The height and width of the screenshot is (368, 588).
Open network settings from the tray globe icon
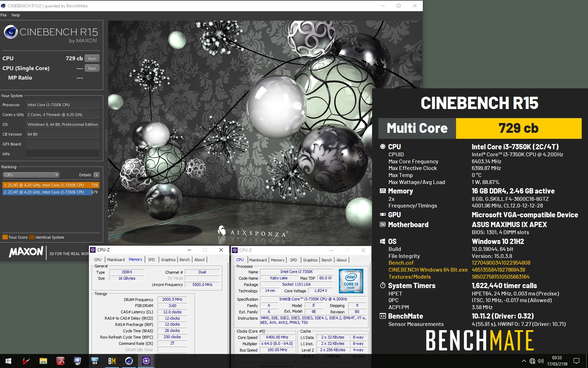click(532, 361)
